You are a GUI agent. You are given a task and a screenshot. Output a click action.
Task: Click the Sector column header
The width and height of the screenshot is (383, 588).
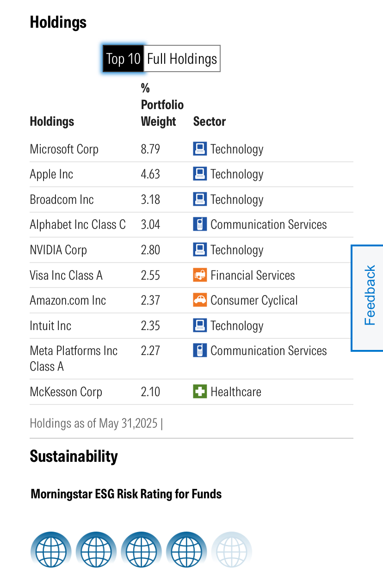(x=210, y=122)
